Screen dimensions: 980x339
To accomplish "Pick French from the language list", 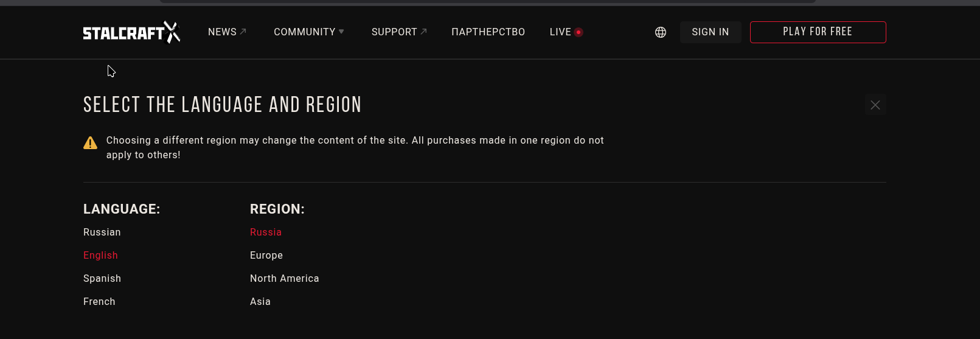I will (99, 302).
